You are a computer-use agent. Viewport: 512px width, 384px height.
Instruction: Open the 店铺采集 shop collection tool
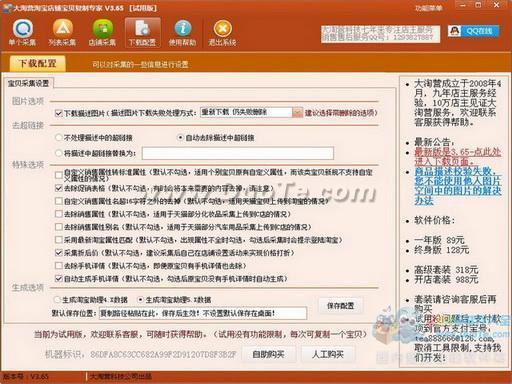[102, 32]
